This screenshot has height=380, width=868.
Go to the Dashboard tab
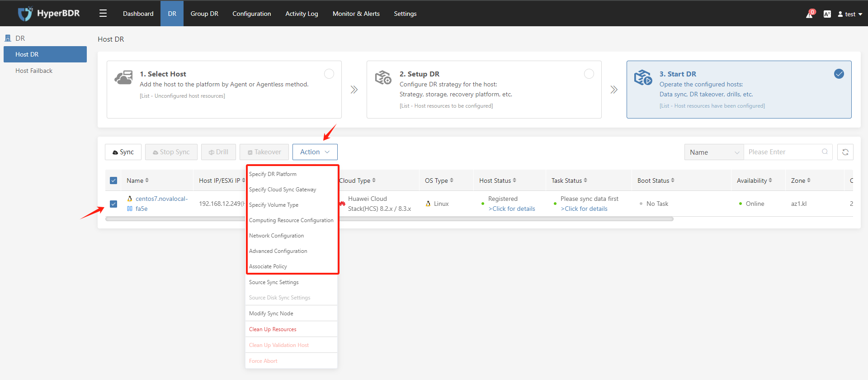tap(138, 14)
